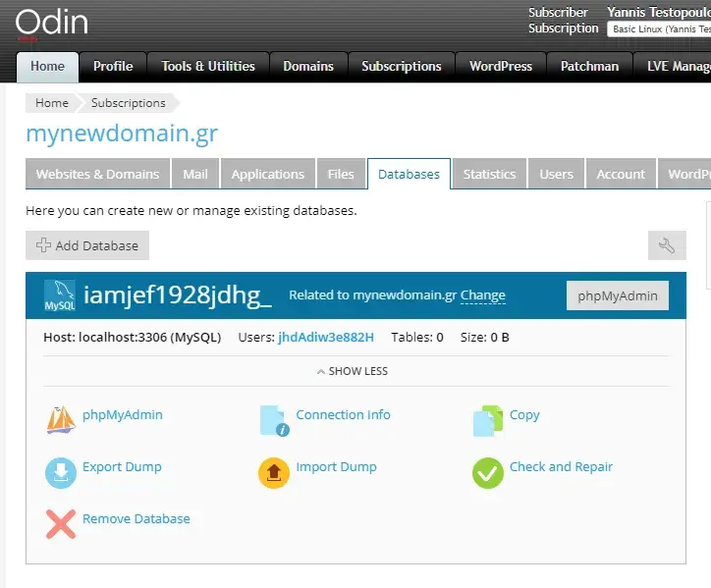Image resolution: width=711 pixels, height=588 pixels.
Task: Click the database name iamjef1928jdhg_
Action: pos(178,295)
